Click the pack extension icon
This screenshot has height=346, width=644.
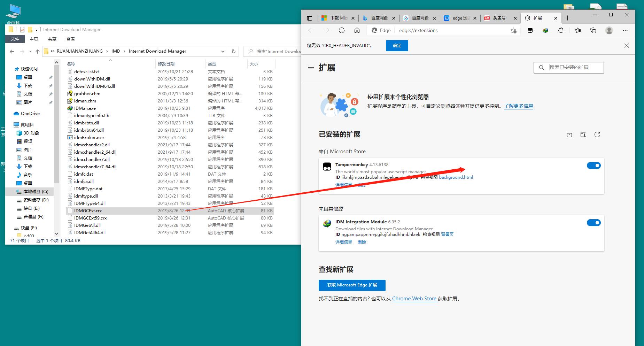[x=569, y=134]
